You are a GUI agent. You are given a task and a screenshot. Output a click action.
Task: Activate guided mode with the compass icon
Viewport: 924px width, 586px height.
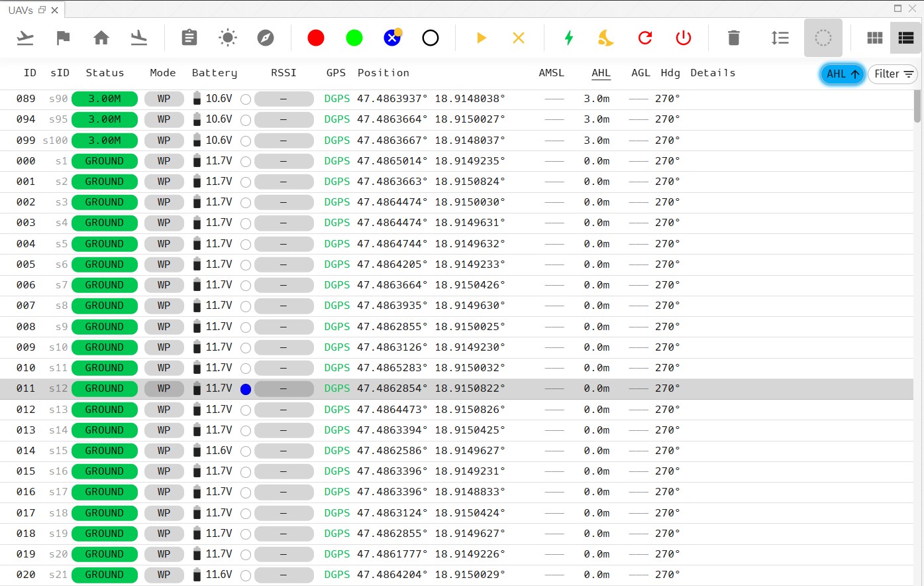click(x=266, y=38)
